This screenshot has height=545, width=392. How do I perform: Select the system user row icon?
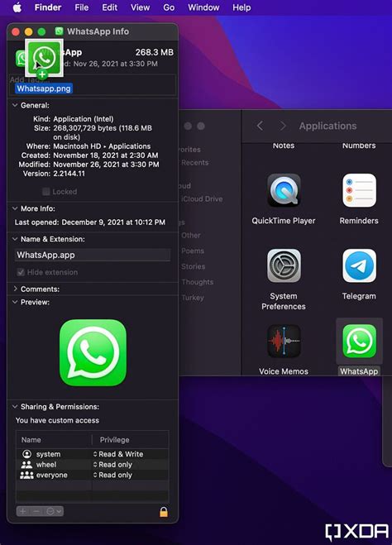[26, 454]
